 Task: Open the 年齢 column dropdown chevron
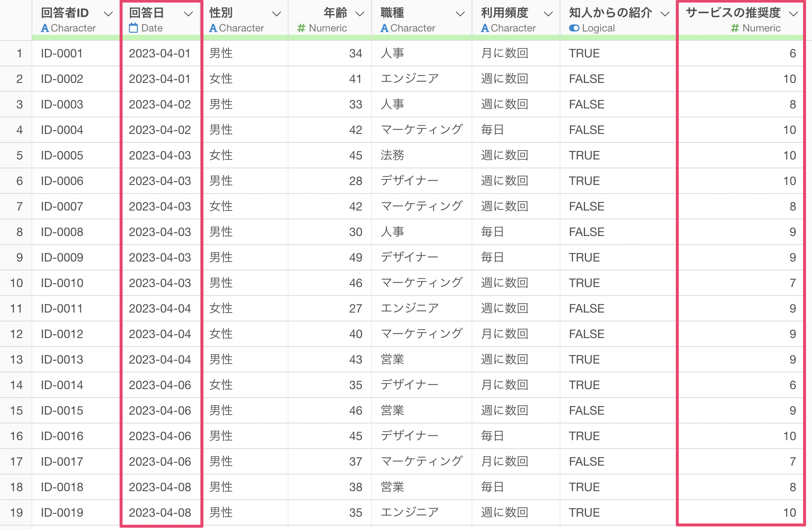(360, 14)
